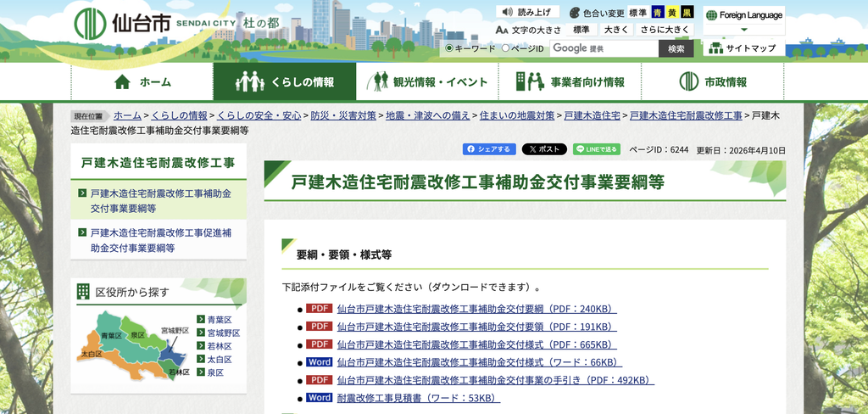Click the PDF icon beside 交付要領 (191KB)
868x414 pixels.
(x=319, y=327)
